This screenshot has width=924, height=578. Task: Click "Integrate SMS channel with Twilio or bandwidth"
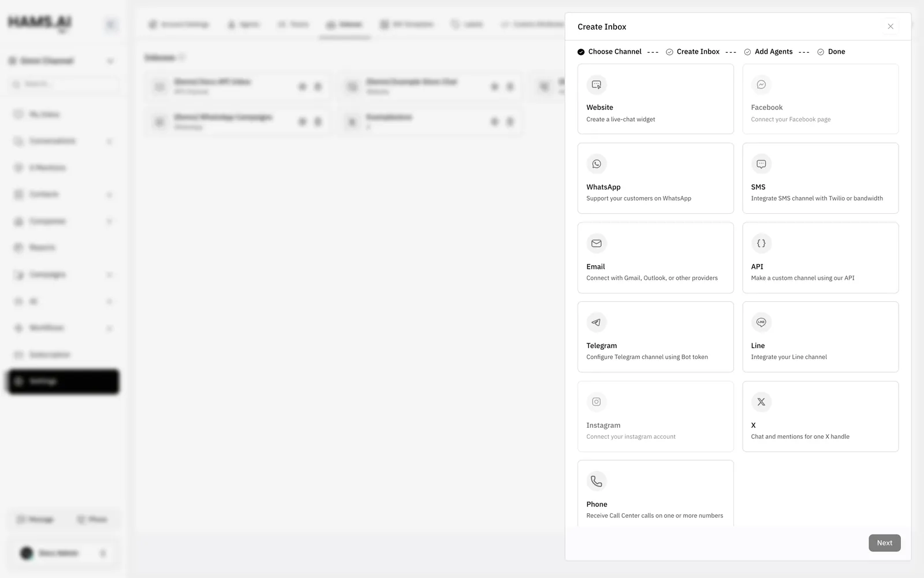[817, 198]
